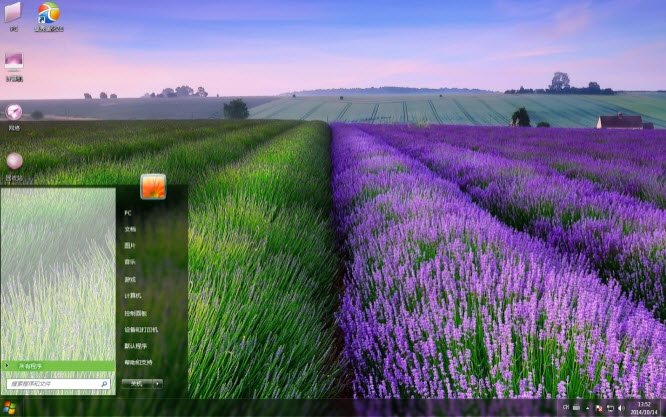Click 帮助和支持 in the Start menu

[x=138, y=362]
